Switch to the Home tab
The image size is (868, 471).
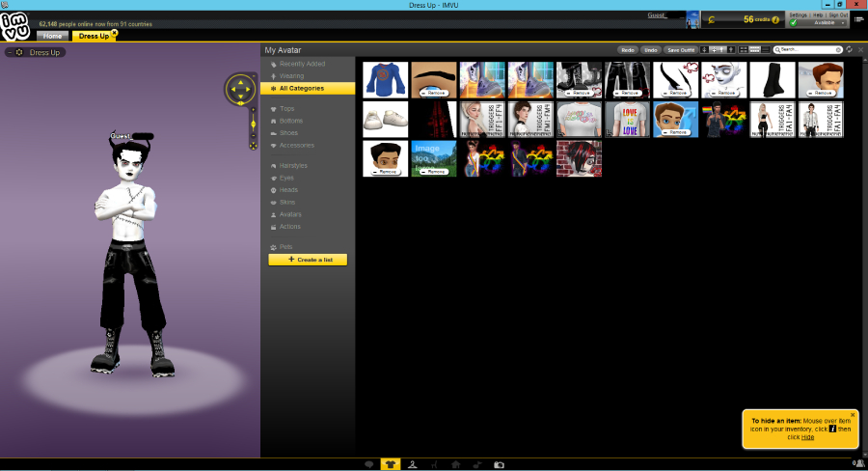click(x=53, y=36)
